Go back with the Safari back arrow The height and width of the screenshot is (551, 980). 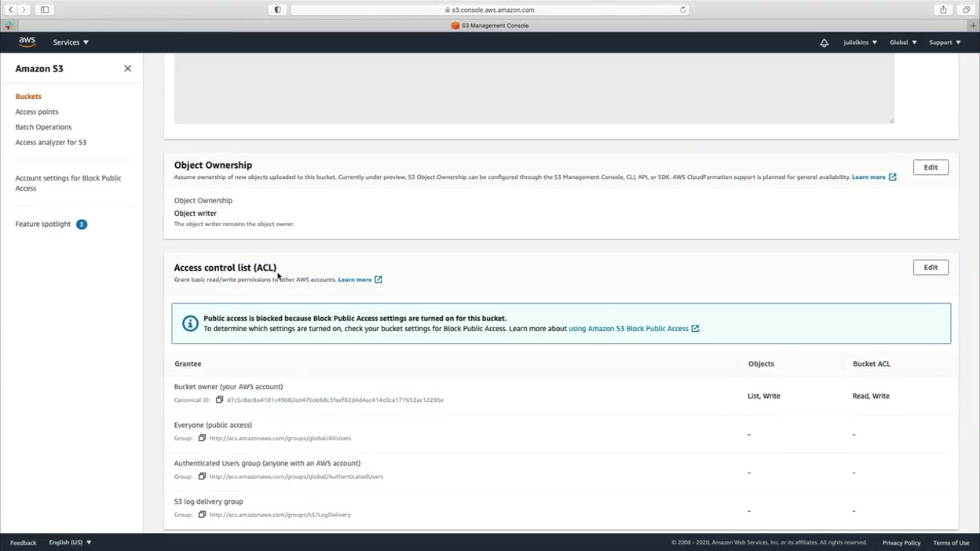(11, 9)
